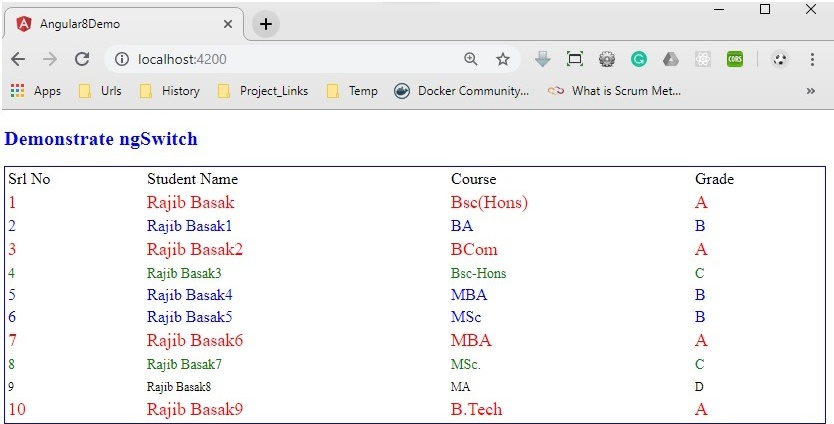
Task: Open the zoom magnifier in address bar
Action: (x=471, y=59)
